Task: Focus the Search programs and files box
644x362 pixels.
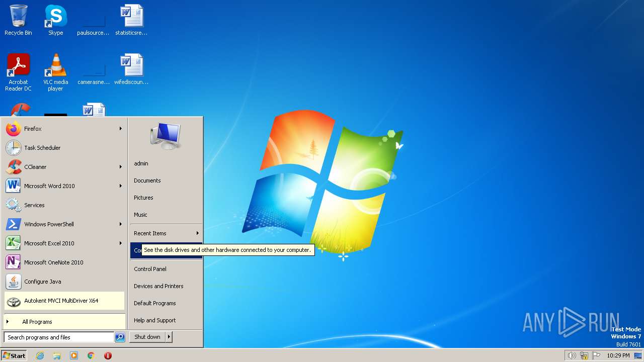Action: [59, 337]
